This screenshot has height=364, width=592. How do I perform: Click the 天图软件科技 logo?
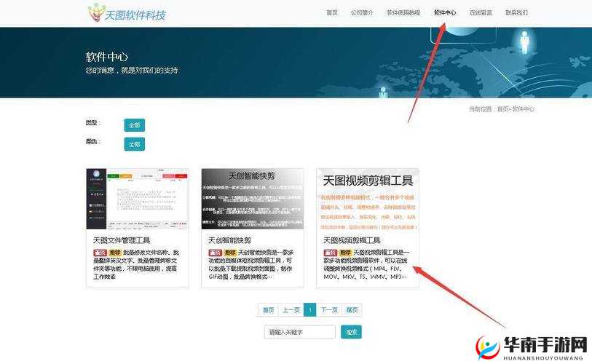click(x=127, y=14)
